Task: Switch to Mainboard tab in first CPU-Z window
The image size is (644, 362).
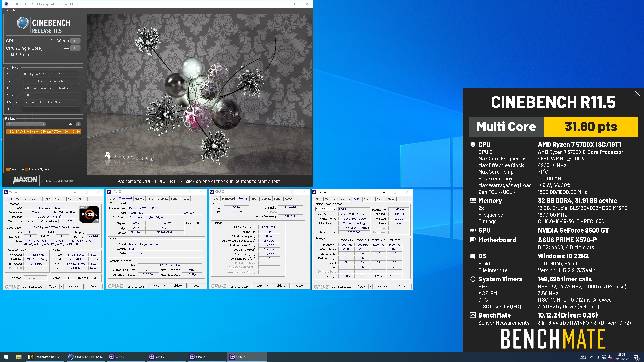Action: point(22,199)
